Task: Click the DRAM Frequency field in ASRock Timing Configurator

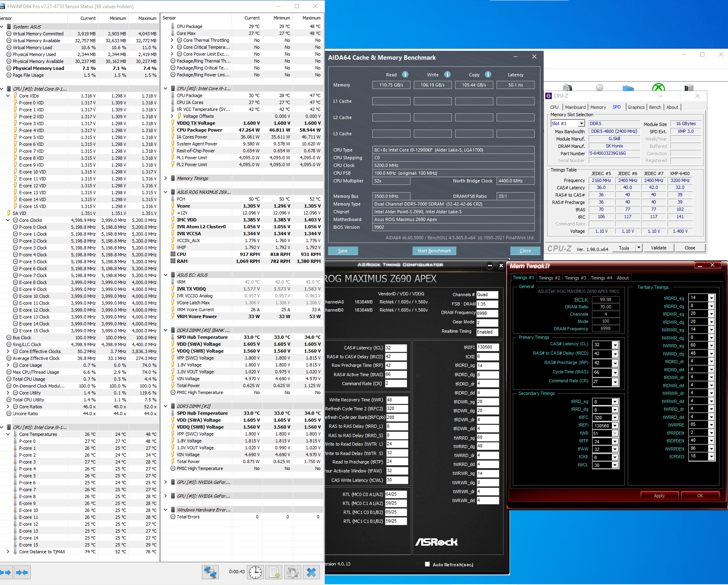Action: pos(487,313)
